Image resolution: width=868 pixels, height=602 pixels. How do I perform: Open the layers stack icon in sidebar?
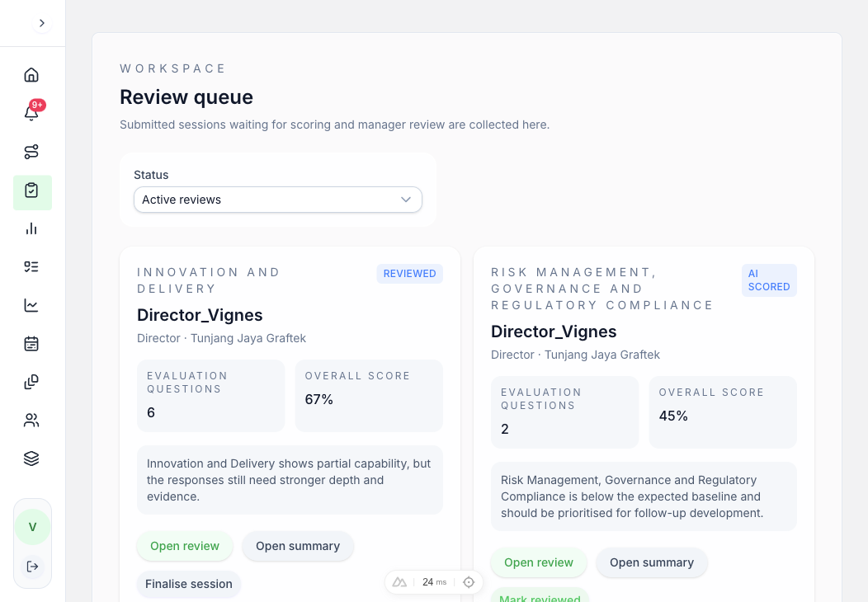[31, 459]
